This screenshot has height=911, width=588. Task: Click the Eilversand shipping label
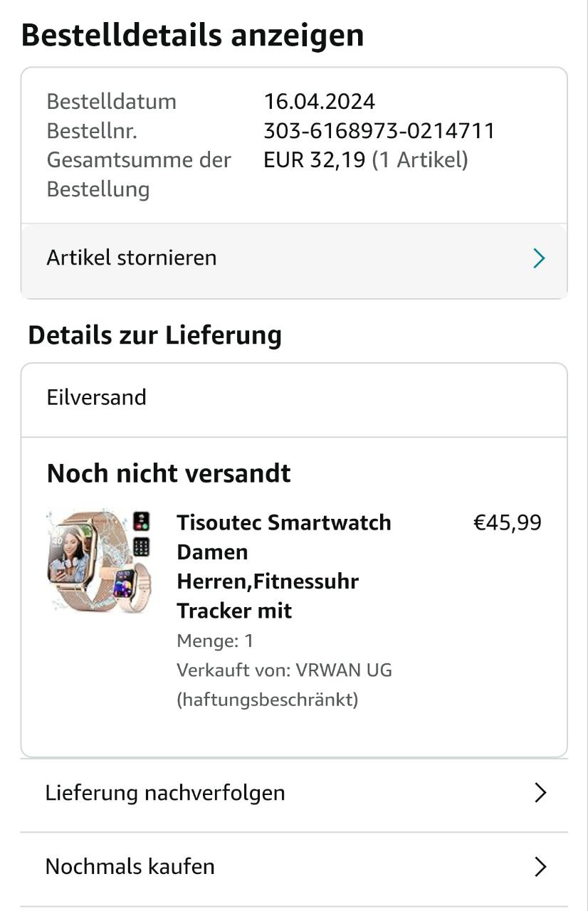point(97,397)
